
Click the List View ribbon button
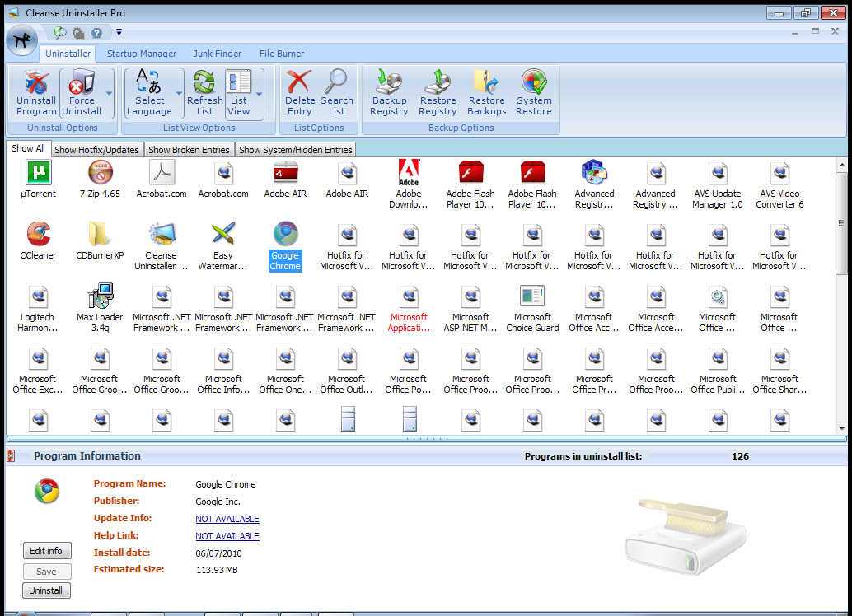pyautogui.click(x=239, y=93)
